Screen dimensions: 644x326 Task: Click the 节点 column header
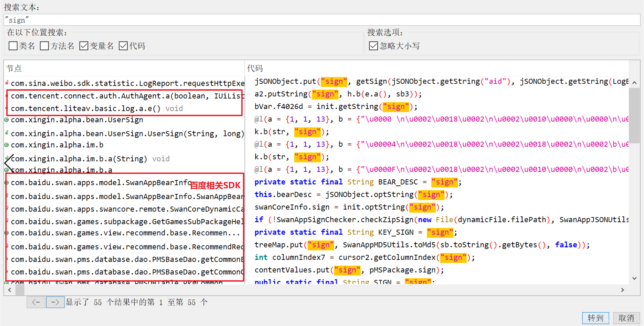(124, 68)
